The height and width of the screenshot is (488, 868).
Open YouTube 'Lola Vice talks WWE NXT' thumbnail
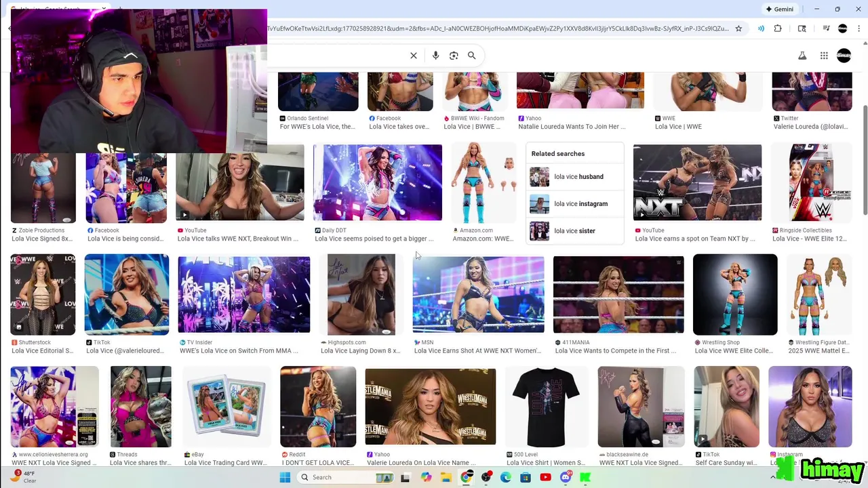click(x=240, y=183)
